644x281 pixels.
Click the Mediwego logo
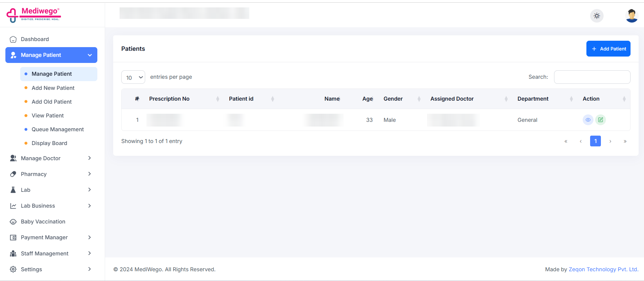point(33,15)
